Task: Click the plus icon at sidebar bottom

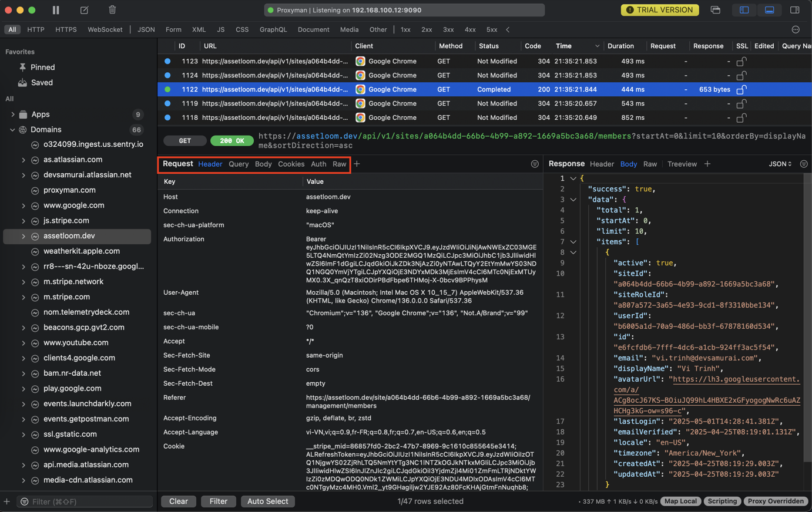Action: click(7, 502)
